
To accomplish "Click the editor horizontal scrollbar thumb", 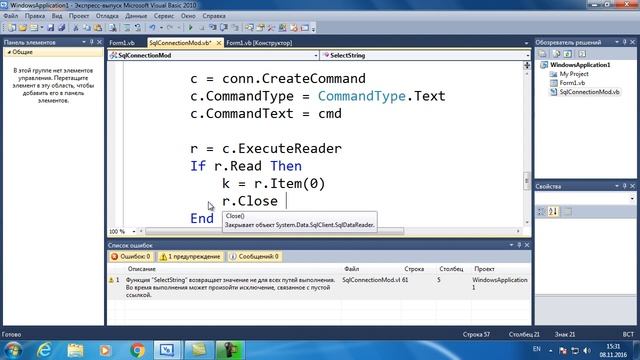I will click(x=275, y=231).
